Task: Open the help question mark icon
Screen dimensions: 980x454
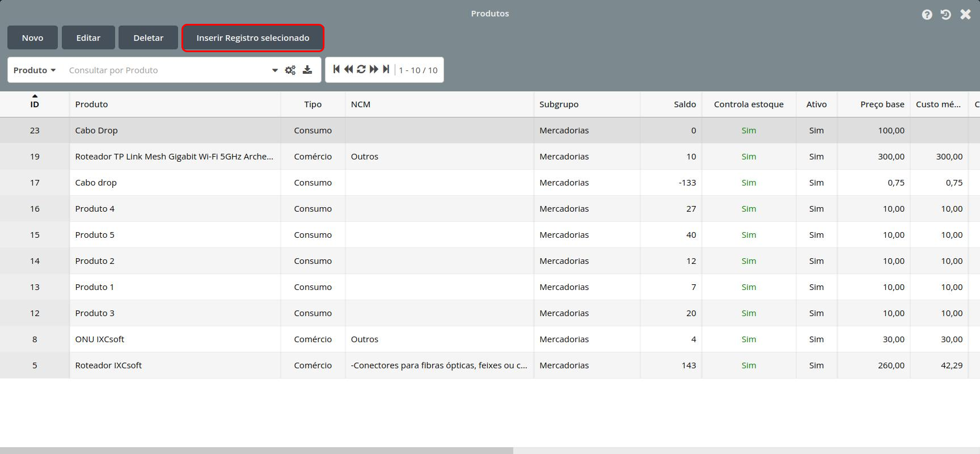Action: click(x=927, y=15)
